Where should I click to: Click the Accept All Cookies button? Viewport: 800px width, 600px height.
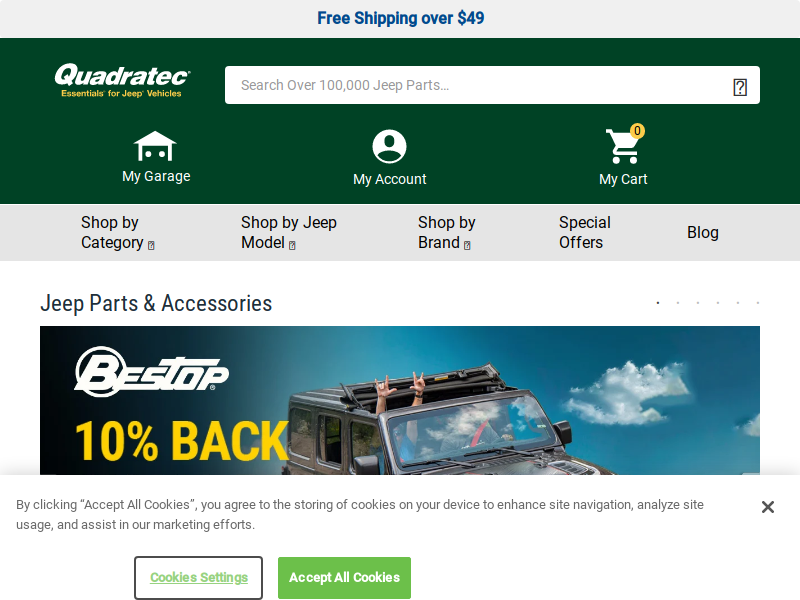click(x=344, y=578)
